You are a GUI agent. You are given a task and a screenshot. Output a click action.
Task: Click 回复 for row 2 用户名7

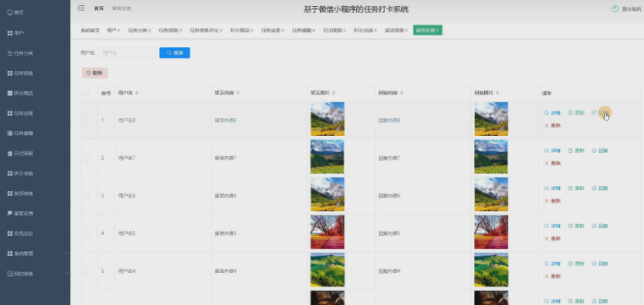600,150
